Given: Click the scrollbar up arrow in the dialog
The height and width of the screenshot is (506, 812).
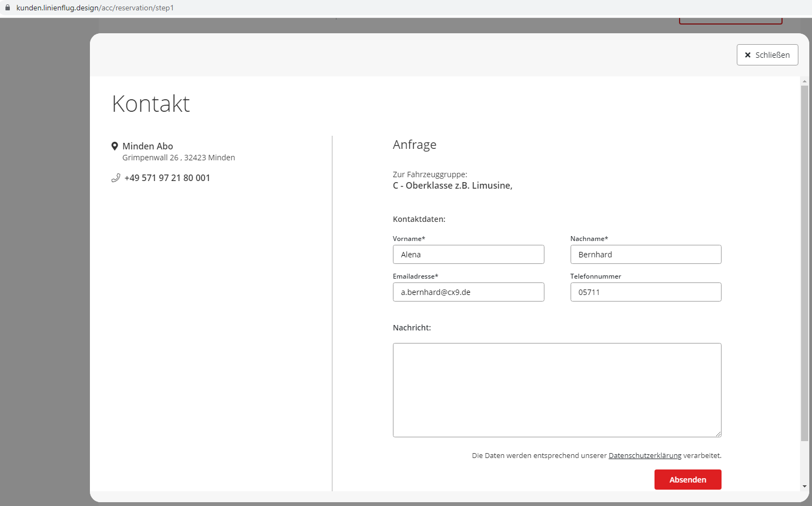Looking at the screenshot, I should (x=804, y=81).
